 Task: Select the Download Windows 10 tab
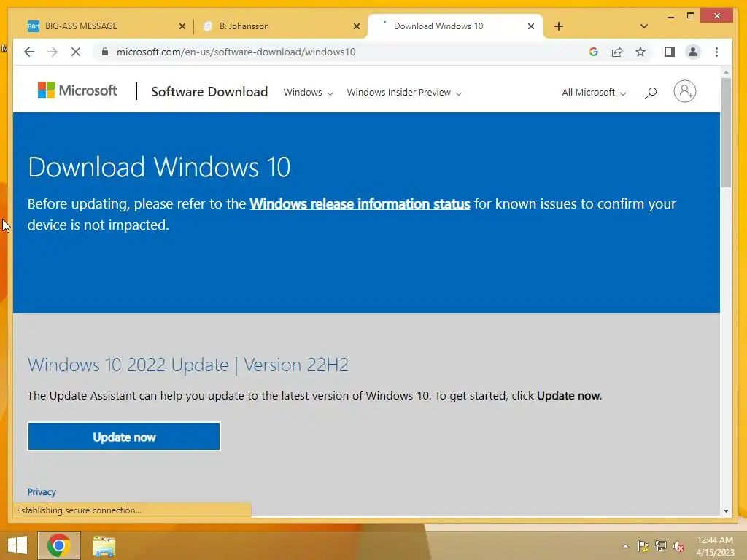click(455, 26)
